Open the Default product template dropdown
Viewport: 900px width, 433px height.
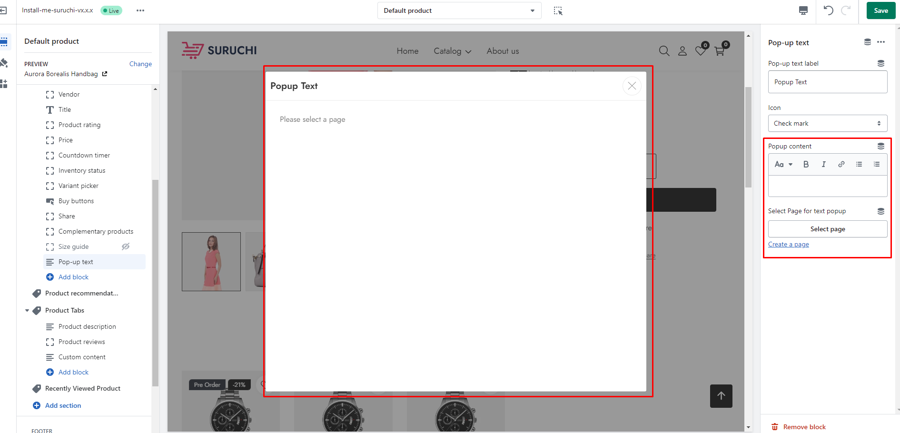tap(459, 11)
